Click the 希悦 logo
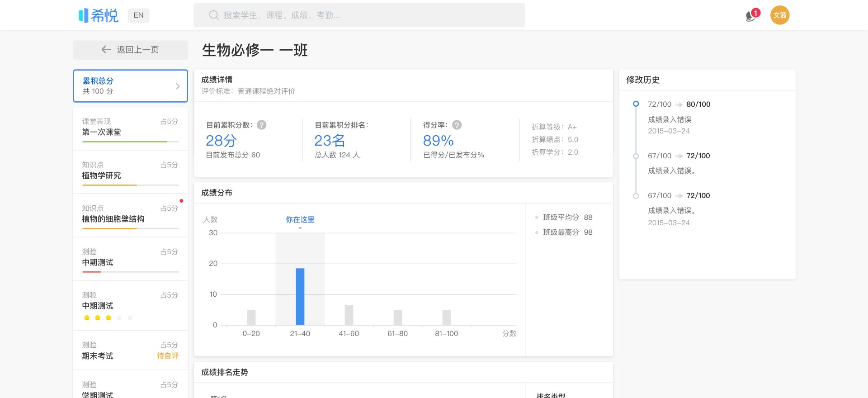868x398 pixels. pyautogui.click(x=99, y=15)
